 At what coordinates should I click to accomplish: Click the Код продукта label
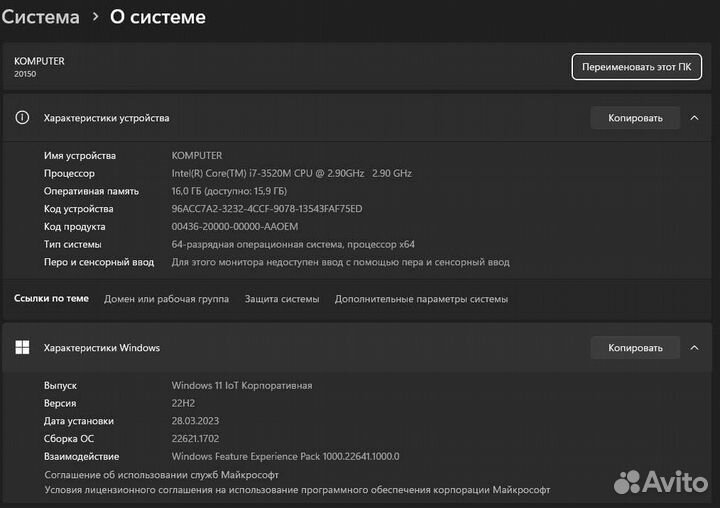tap(74, 226)
